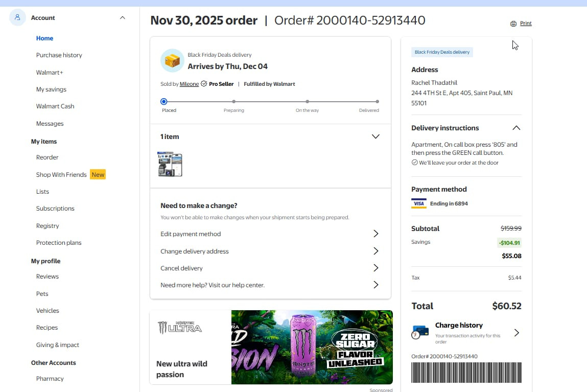Collapse the Delivery instructions section
The height and width of the screenshot is (392, 587).
pyautogui.click(x=516, y=128)
